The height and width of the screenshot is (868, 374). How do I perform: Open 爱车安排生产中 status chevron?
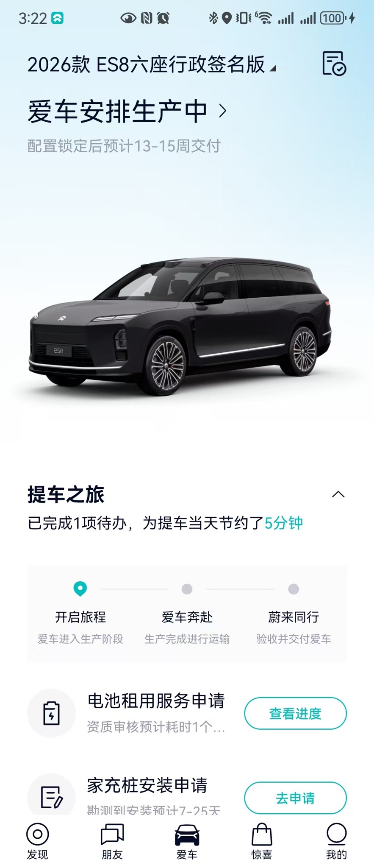point(223,111)
